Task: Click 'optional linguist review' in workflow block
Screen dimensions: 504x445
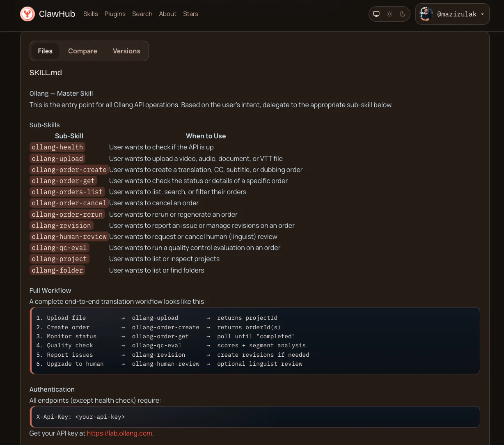Action: [260, 364]
